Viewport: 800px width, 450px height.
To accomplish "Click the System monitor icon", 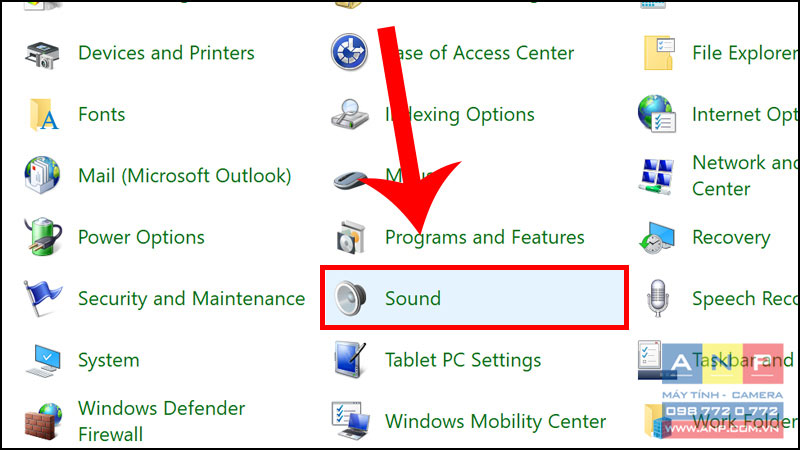I will (43, 360).
